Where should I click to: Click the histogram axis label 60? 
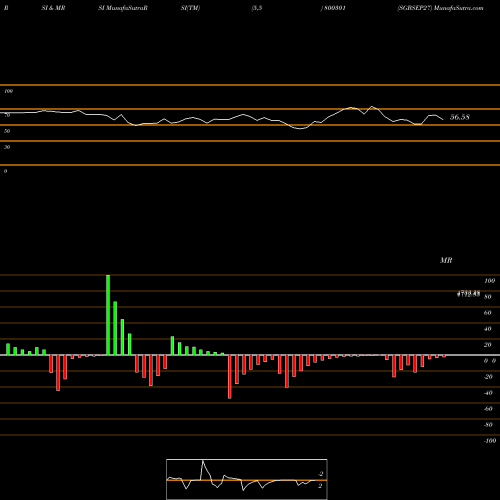[x=488, y=313]
